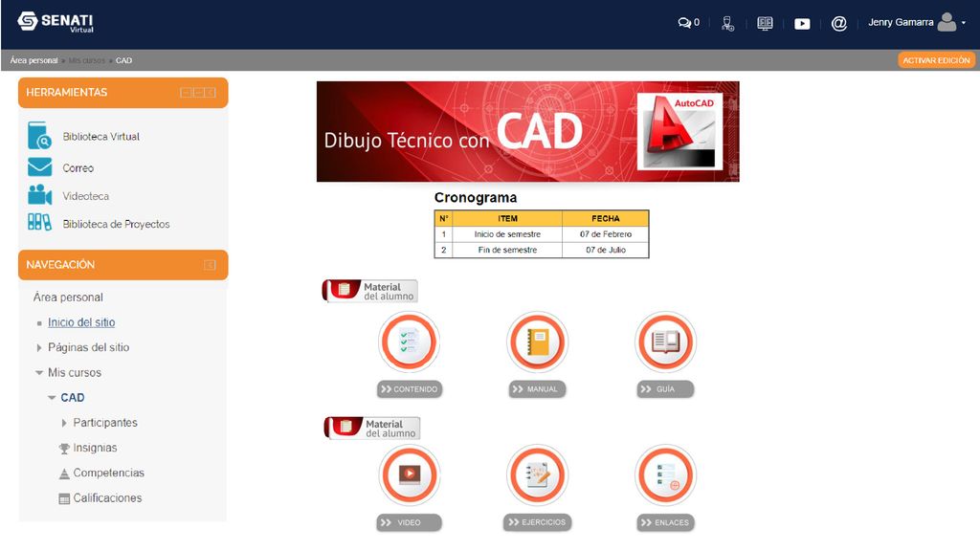Open the Contenido checklist circle icon
Image resolution: width=980 pixels, height=551 pixels.
(410, 342)
